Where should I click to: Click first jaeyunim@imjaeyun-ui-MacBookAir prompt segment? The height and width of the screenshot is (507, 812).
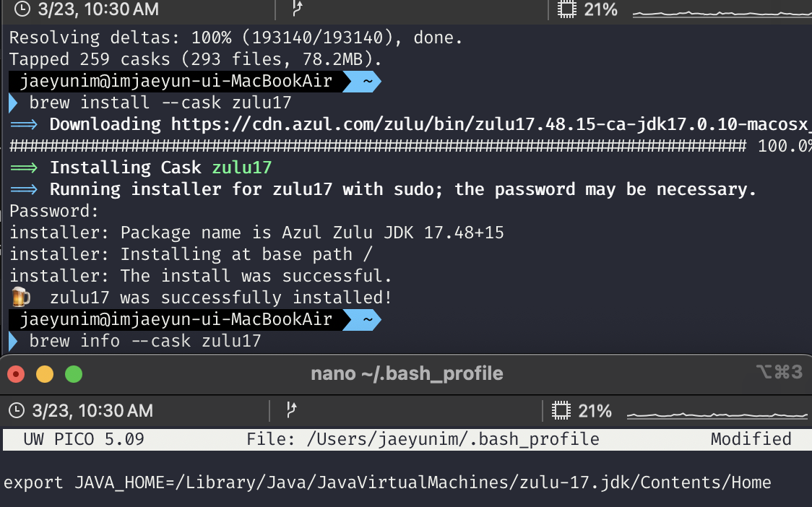pyautogui.click(x=176, y=82)
